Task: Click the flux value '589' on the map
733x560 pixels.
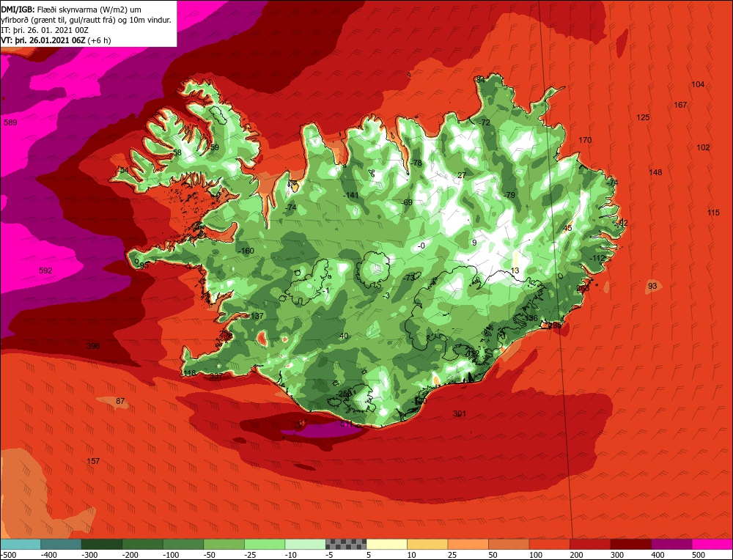Action: [x=10, y=122]
